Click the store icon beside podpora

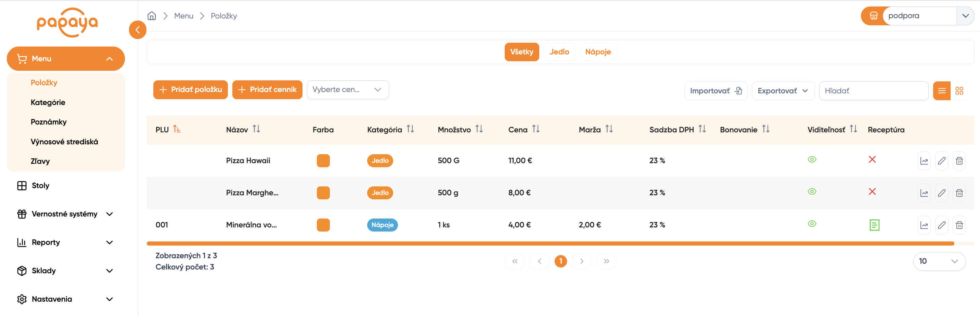(x=874, y=16)
